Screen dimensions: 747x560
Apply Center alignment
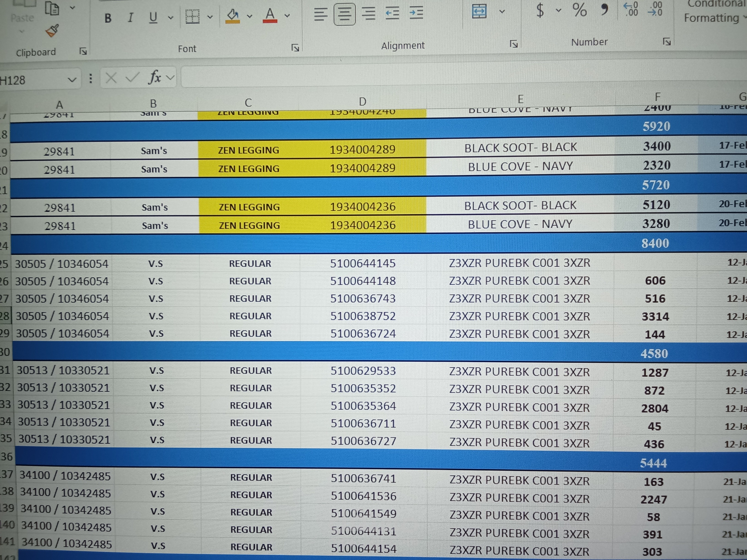pos(344,14)
